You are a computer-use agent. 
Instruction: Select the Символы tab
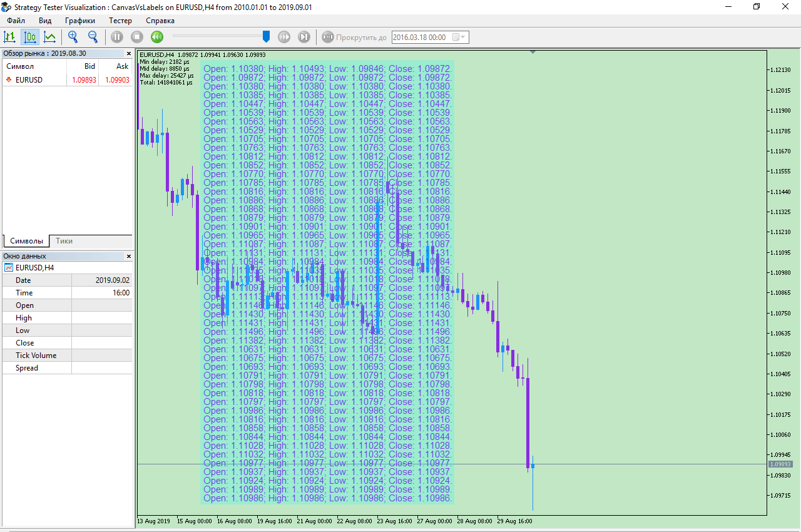coord(26,240)
